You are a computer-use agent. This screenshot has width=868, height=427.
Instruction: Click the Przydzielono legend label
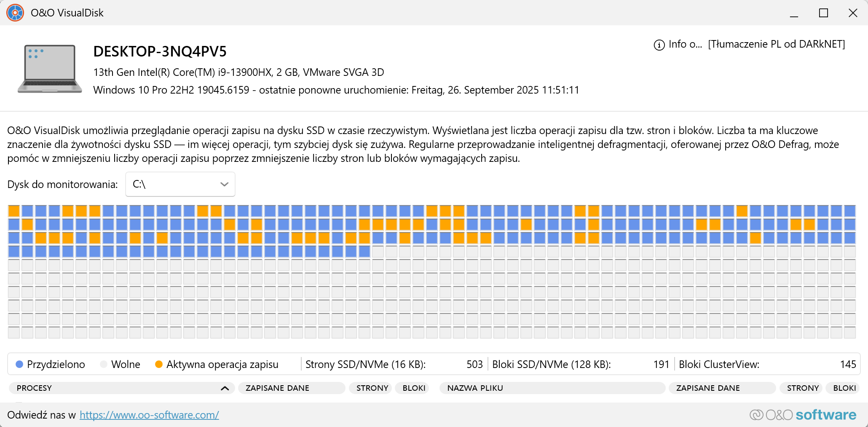(56, 364)
